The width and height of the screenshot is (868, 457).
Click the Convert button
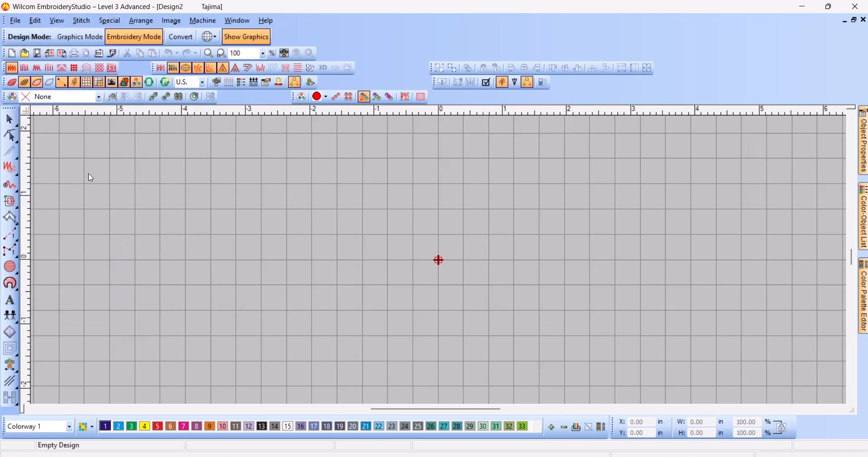(x=181, y=37)
